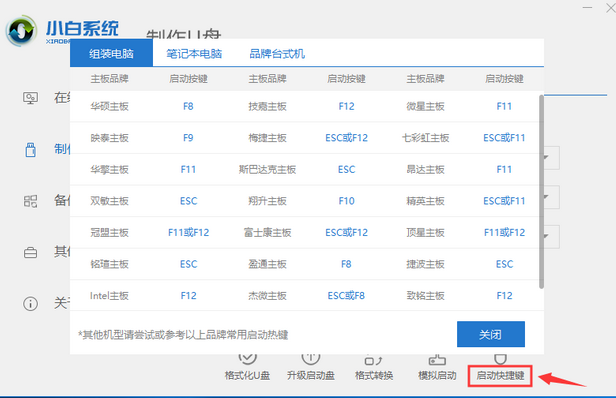This screenshot has height=398, width=616.
Task: Click the 斯巴达克主板 cell
Action: point(267,170)
